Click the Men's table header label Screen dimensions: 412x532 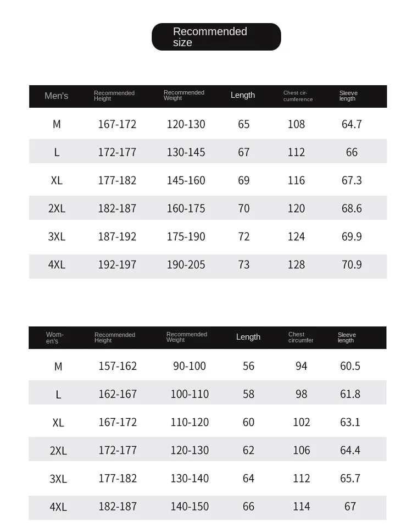57,96
